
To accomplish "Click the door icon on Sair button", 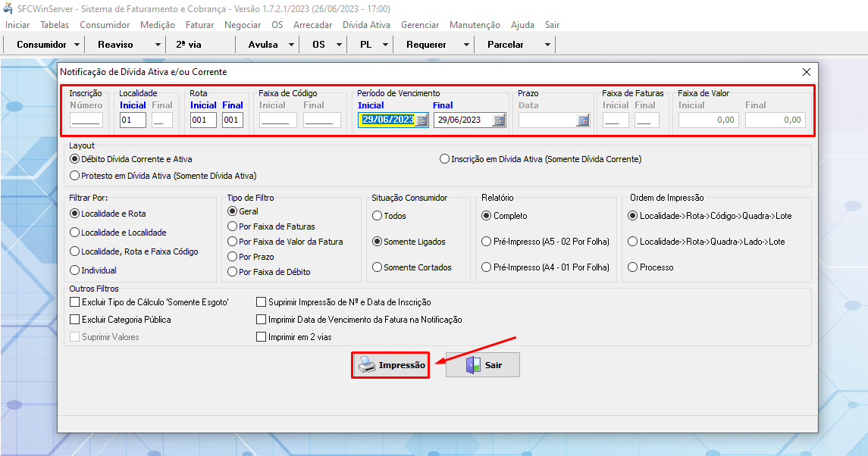I will 473,365.
